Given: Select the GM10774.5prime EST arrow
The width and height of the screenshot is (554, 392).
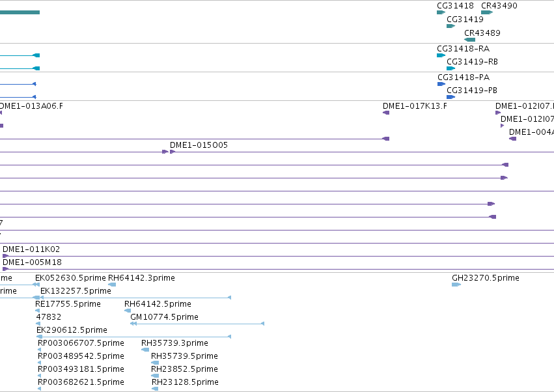Looking at the screenshot, I should pyautogui.click(x=133, y=324).
